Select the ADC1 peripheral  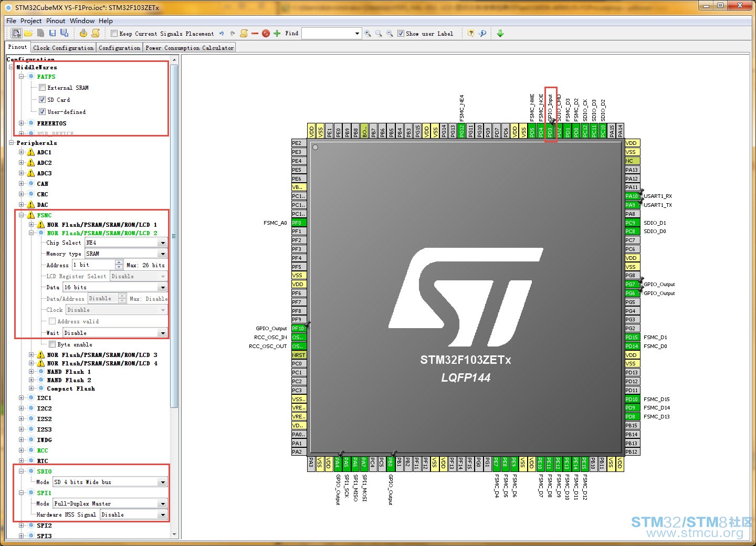click(x=44, y=152)
